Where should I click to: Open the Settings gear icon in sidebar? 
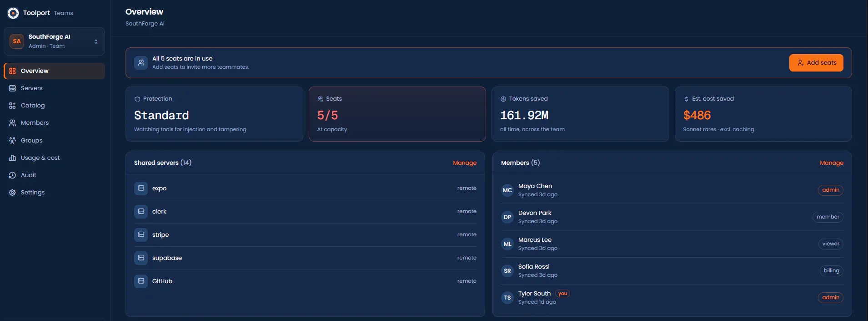point(12,193)
